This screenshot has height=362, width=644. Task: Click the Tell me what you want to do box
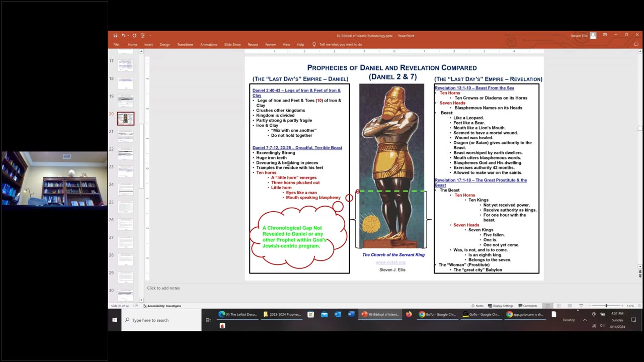(x=341, y=44)
